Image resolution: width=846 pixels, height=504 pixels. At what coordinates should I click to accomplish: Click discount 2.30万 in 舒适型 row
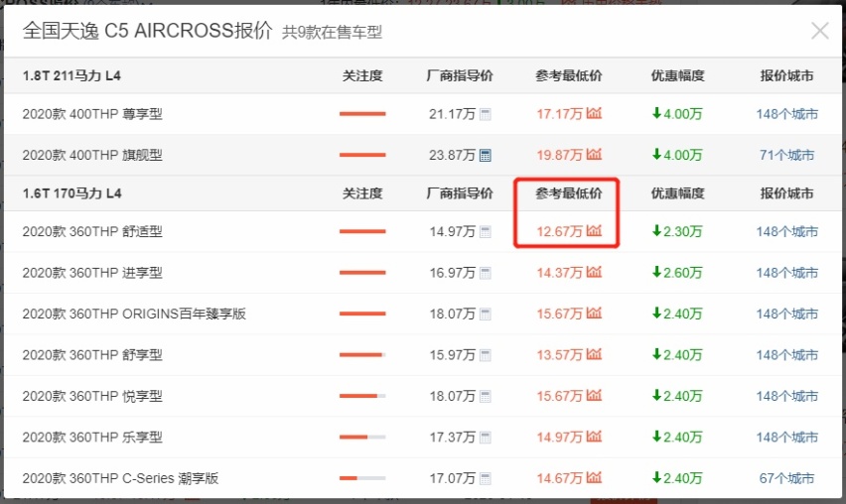(677, 232)
